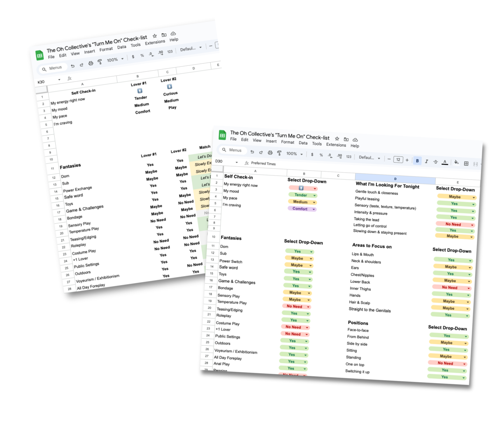This screenshot has height=423, width=504.
Task: Open the Extensions menu in front sheet
Action: click(x=336, y=145)
